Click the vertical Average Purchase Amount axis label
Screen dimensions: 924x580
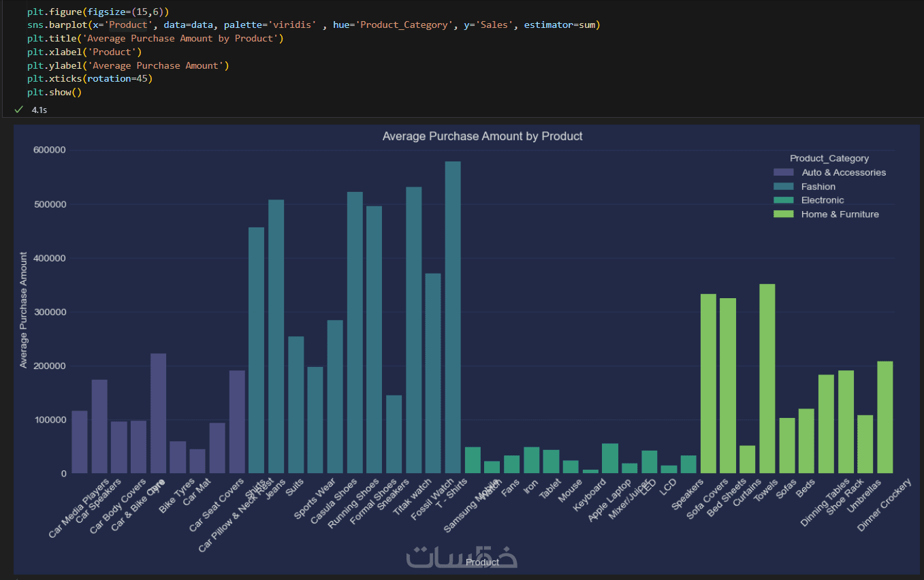(x=24, y=310)
